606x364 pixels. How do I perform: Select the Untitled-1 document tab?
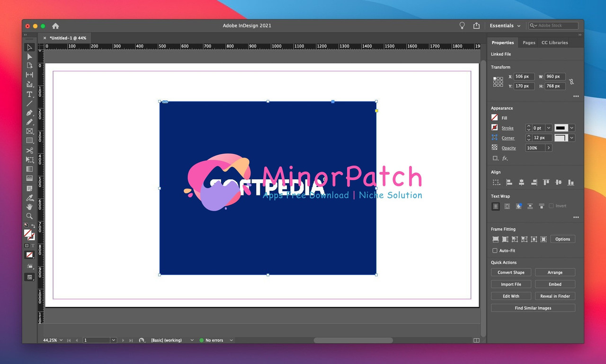[68, 38]
